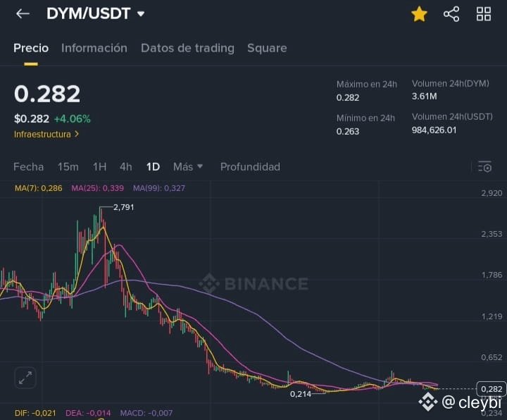Image resolution: width=507 pixels, height=420 pixels.
Task: Select the Fecha chart option
Action: (x=28, y=167)
